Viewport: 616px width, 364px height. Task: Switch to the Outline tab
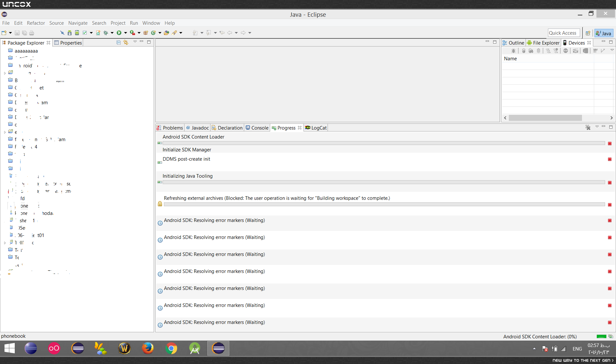[513, 43]
